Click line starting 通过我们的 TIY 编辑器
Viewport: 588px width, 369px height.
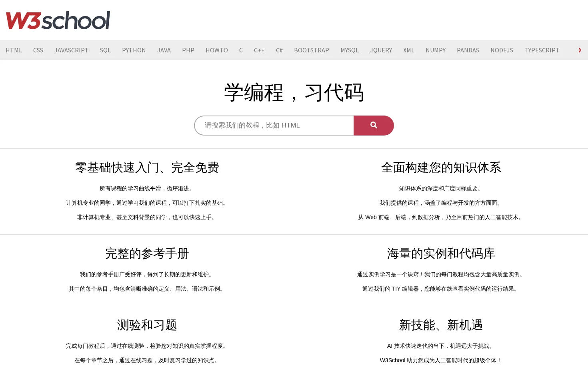coord(441,289)
